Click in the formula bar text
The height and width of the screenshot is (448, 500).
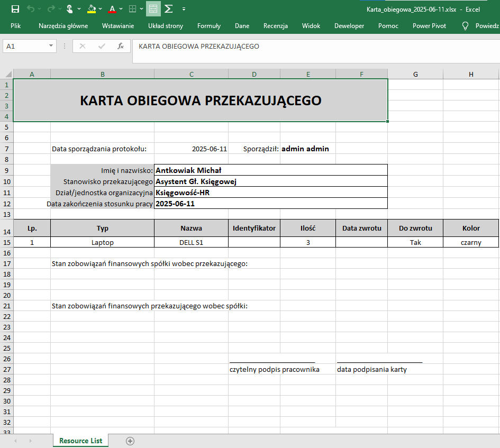198,46
